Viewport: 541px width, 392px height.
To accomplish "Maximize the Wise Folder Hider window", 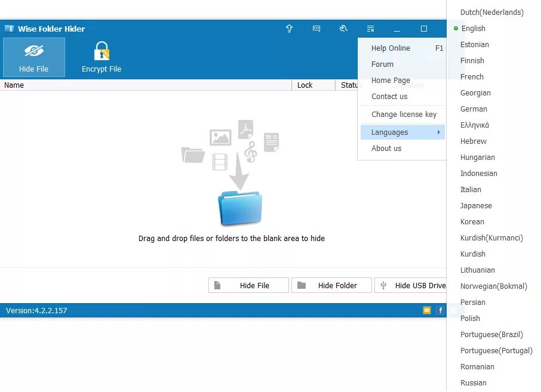I will [424, 29].
